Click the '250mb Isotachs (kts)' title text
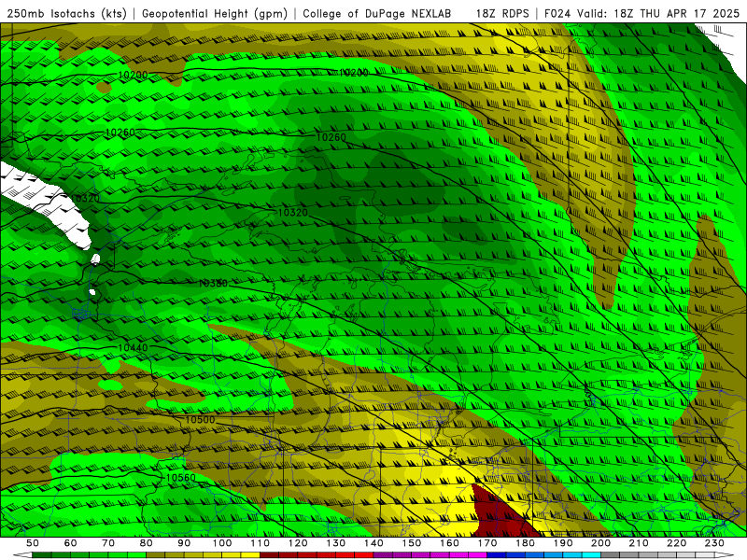Screen dimensions: 747x560 [x=67, y=14]
